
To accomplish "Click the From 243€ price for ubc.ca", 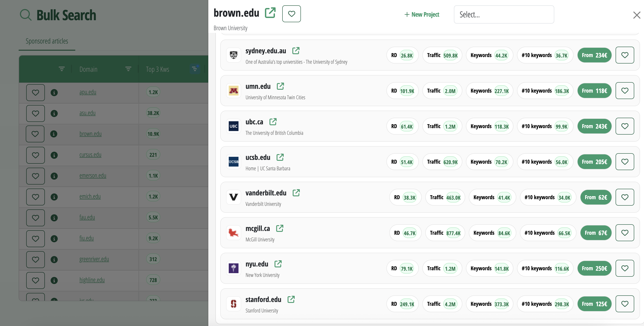I will pos(594,126).
